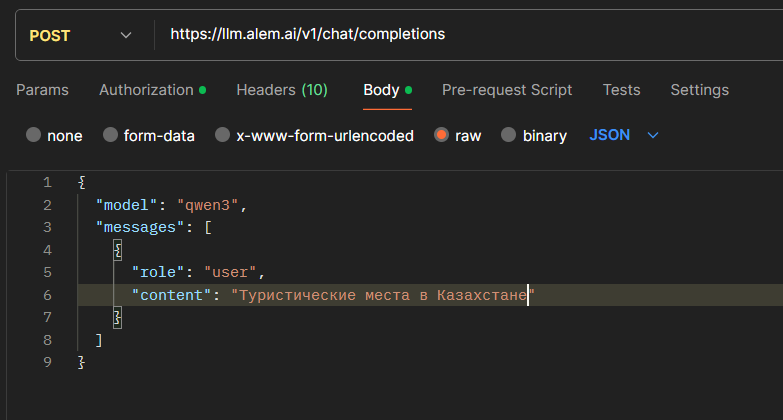The image size is (783, 420).
Task: Click line number 3 in the gutter
Action: 47,227
